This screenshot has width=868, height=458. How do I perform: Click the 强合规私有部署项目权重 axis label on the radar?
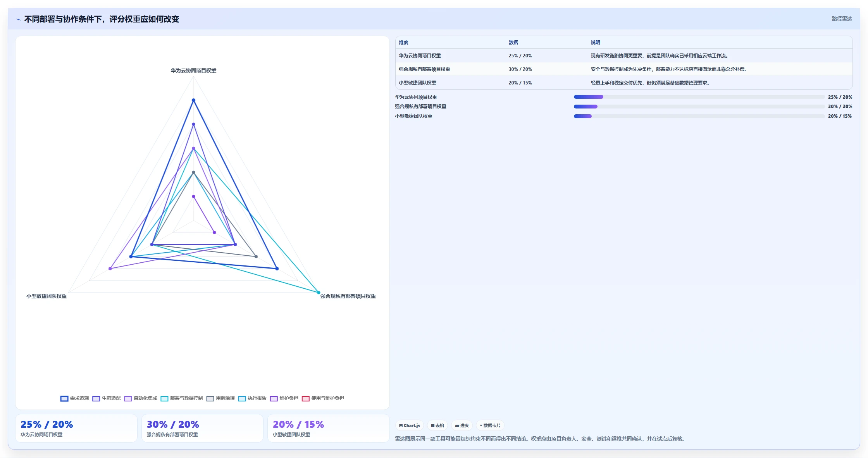pyautogui.click(x=348, y=296)
